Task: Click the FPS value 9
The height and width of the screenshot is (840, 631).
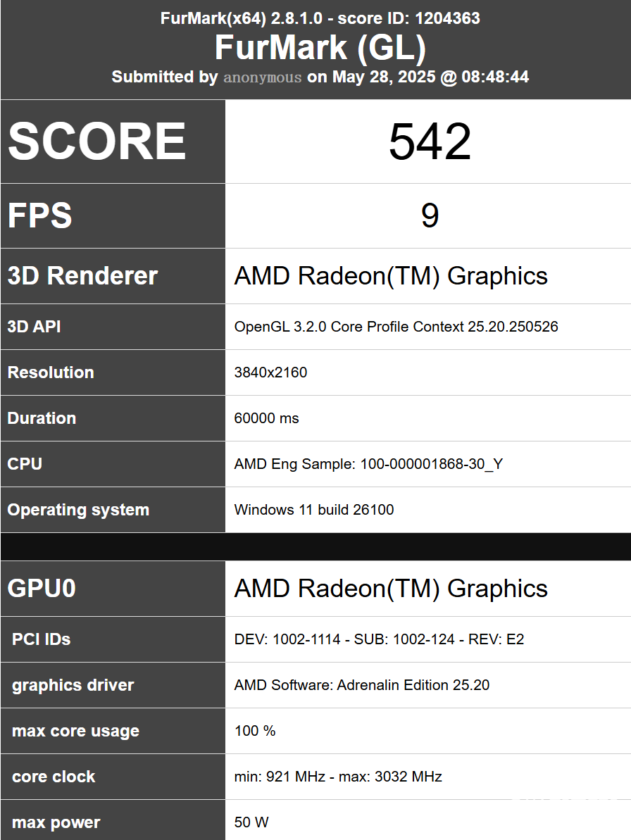Action: [430, 215]
